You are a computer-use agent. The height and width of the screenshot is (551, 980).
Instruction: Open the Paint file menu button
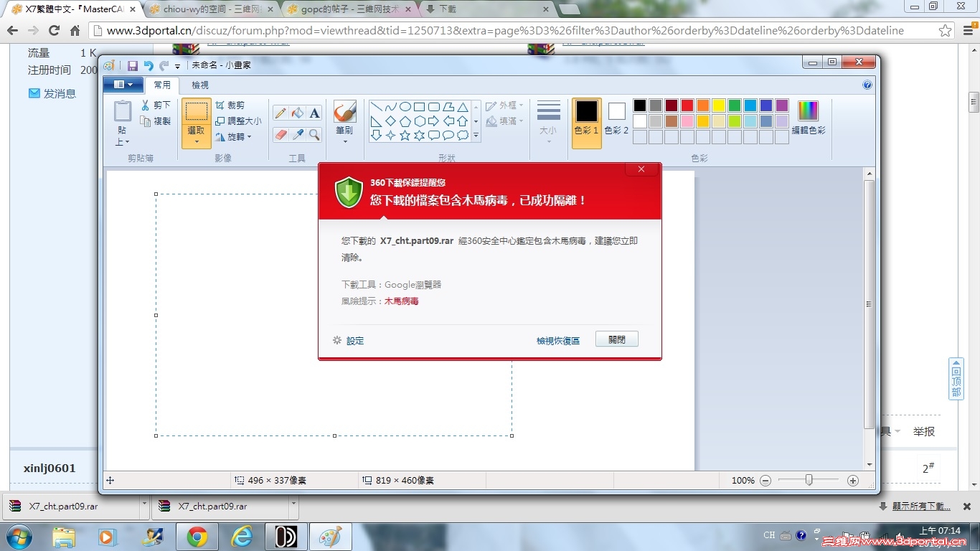[x=123, y=85]
